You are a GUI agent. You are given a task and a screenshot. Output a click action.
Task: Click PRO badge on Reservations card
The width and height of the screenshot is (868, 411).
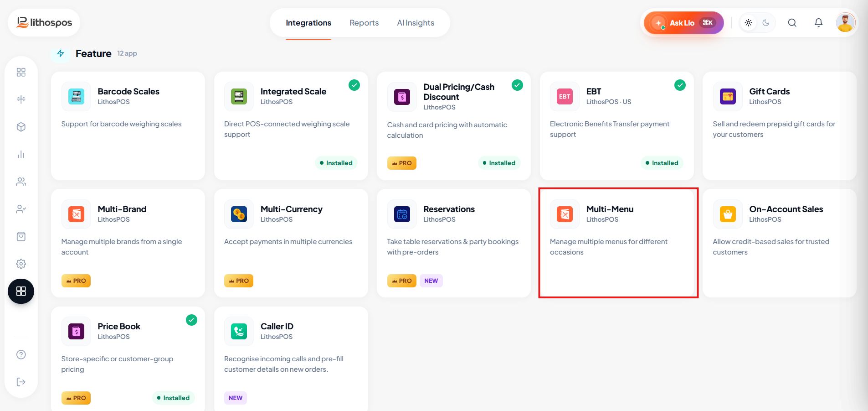tap(402, 281)
